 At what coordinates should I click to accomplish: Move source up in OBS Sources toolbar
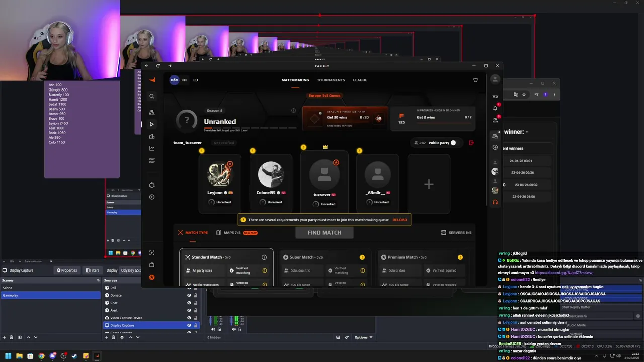pyautogui.click(x=130, y=337)
